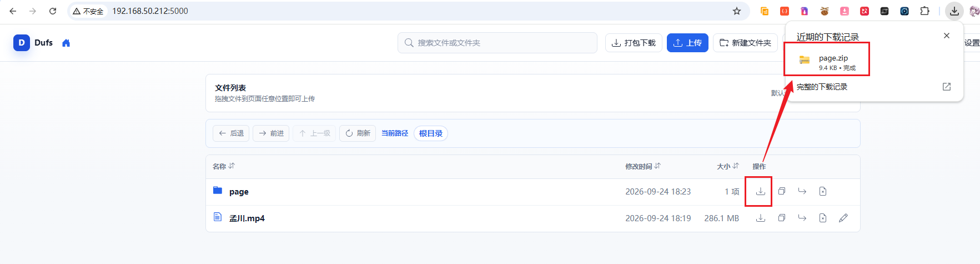
Task: Click the 2026-09-24 18:19 modified time
Action: click(658, 218)
